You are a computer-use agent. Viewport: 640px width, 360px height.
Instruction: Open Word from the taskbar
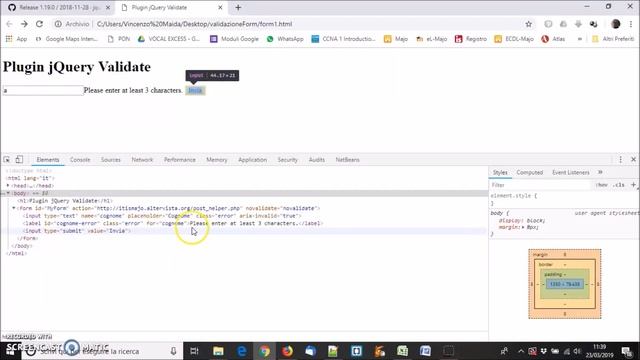coord(425,351)
